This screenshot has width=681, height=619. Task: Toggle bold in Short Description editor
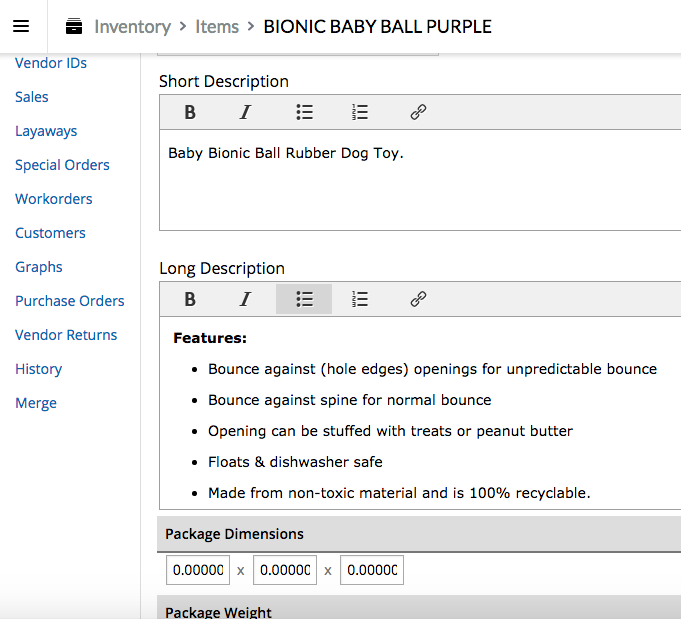[x=190, y=113]
